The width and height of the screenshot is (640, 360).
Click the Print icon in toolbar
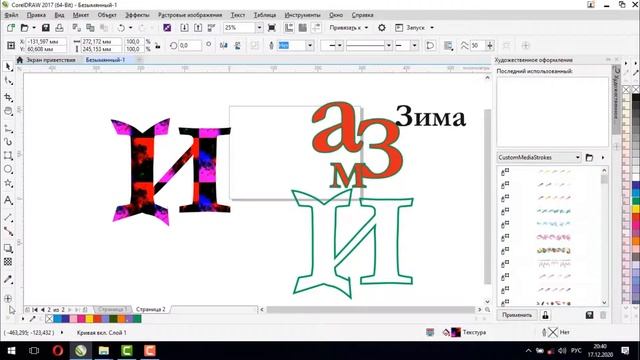click(x=59, y=28)
